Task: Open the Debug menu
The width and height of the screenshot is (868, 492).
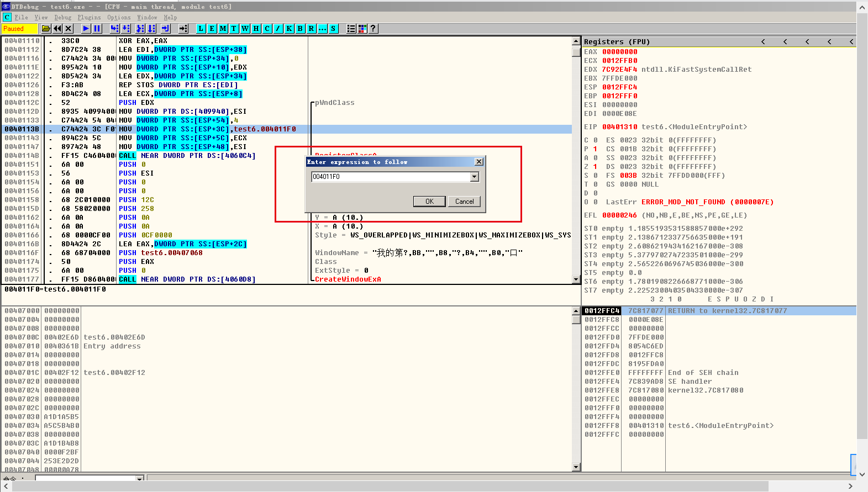Action: (63, 18)
